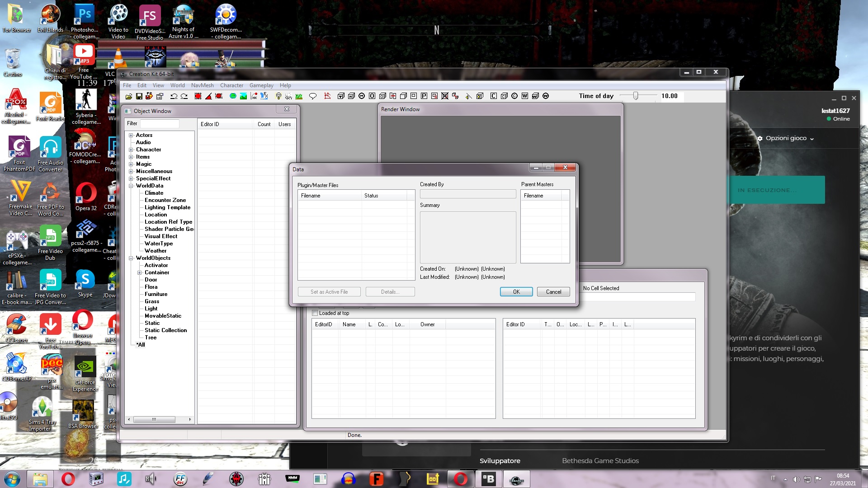Click the Set as Active File button
This screenshot has width=868, height=488.
pyautogui.click(x=329, y=292)
